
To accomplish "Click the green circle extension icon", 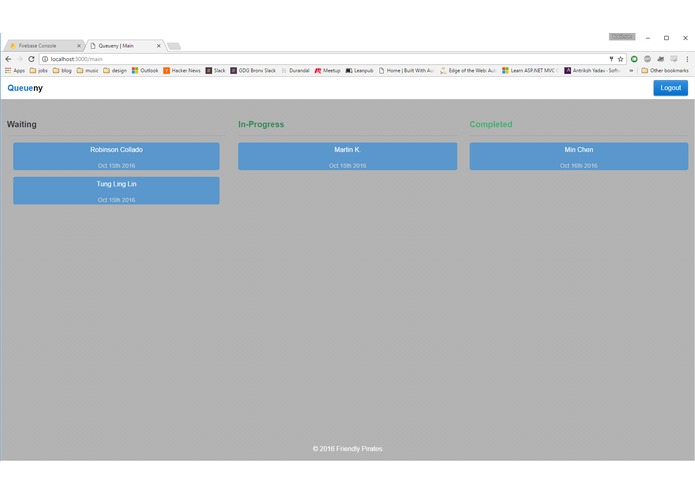I will pos(634,59).
